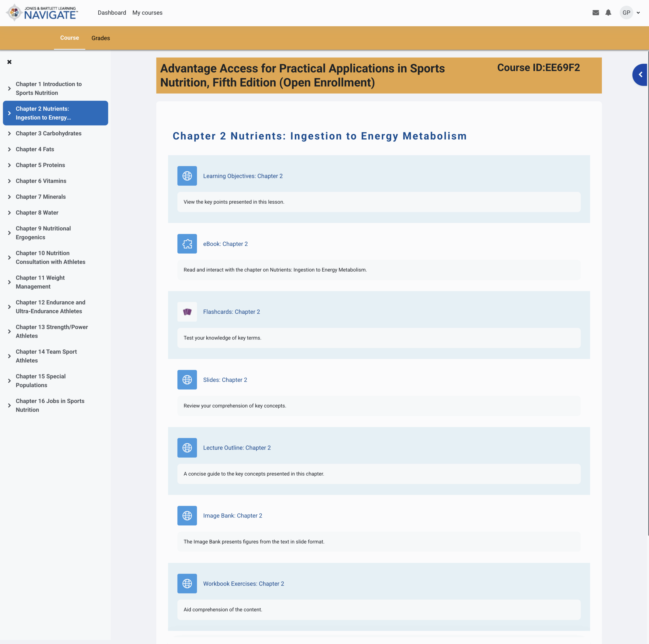Click the notifications bell icon
649x644 pixels.
pyautogui.click(x=608, y=13)
